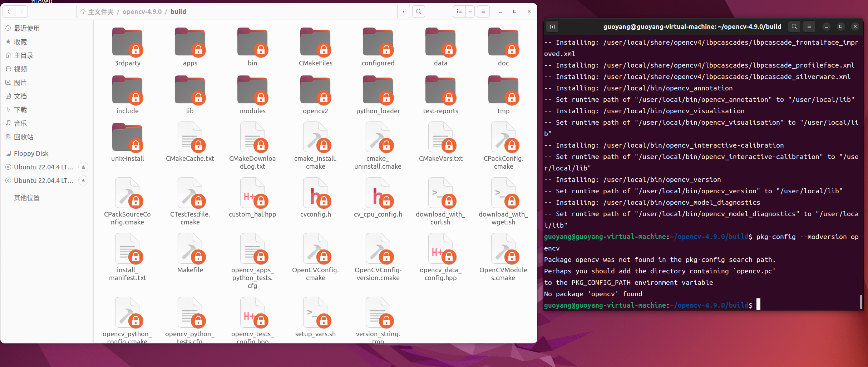Screen dimensions: 868x367
Task: Eject the first Ubuntu 22.04.4 LTS disc
Action: (x=83, y=167)
